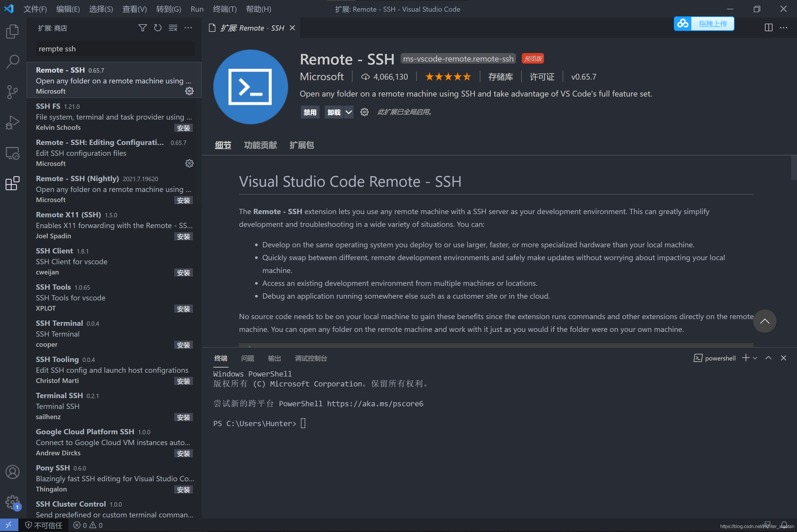Open the 编辑(E) menu

68,9
